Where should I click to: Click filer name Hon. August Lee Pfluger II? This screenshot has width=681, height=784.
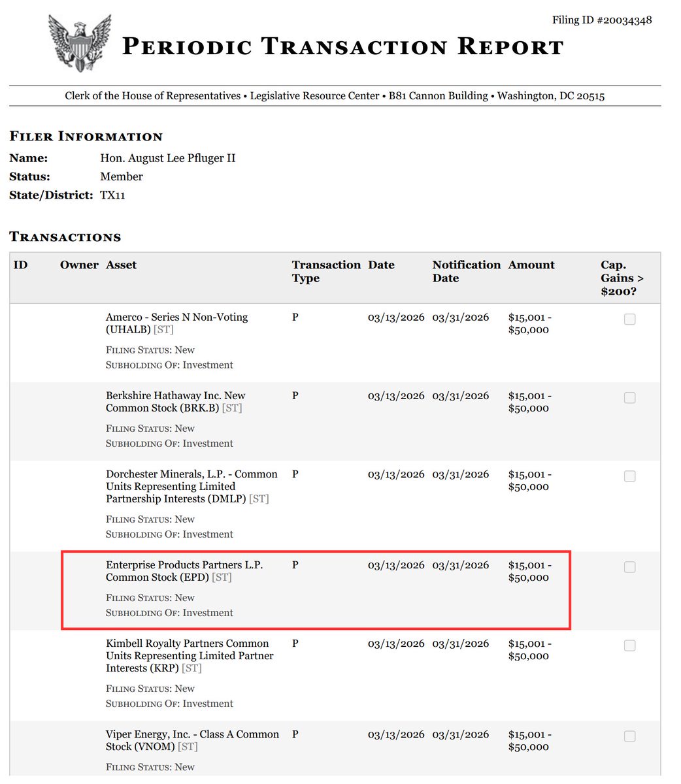168,158
